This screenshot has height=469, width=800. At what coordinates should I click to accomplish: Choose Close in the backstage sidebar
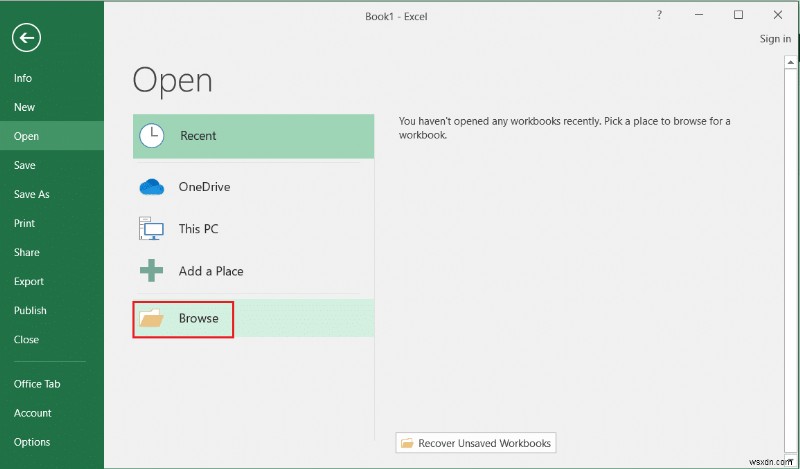[x=26, y=340]
